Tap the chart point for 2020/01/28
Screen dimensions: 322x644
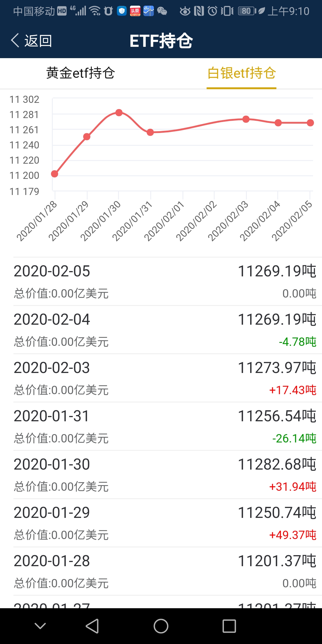tap(55, 174)
